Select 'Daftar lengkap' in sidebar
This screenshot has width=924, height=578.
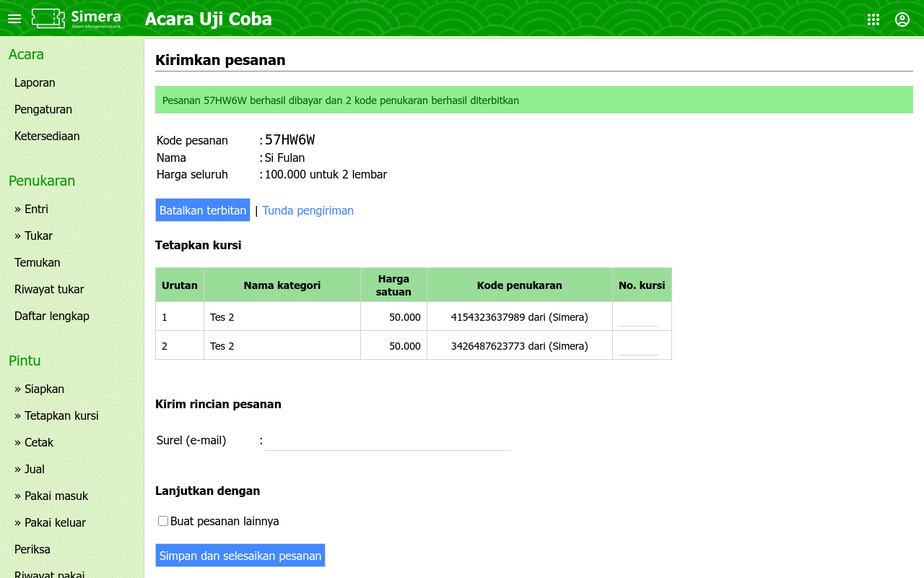click(x=52, y=316)
